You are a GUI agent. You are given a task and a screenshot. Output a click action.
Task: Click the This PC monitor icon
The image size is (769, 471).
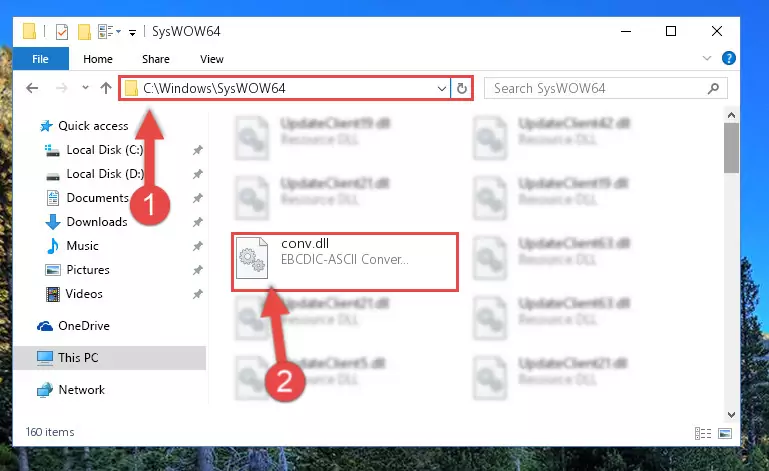pos(45,358)
